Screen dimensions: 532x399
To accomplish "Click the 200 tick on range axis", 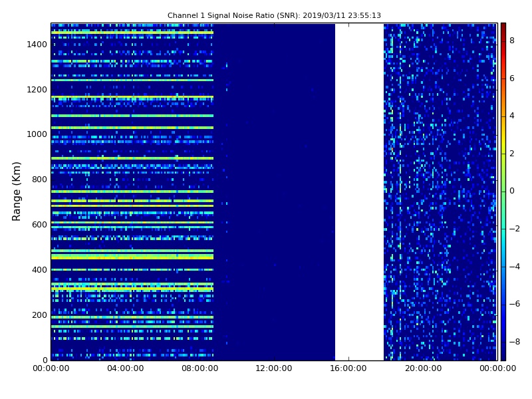I will 39,315.
